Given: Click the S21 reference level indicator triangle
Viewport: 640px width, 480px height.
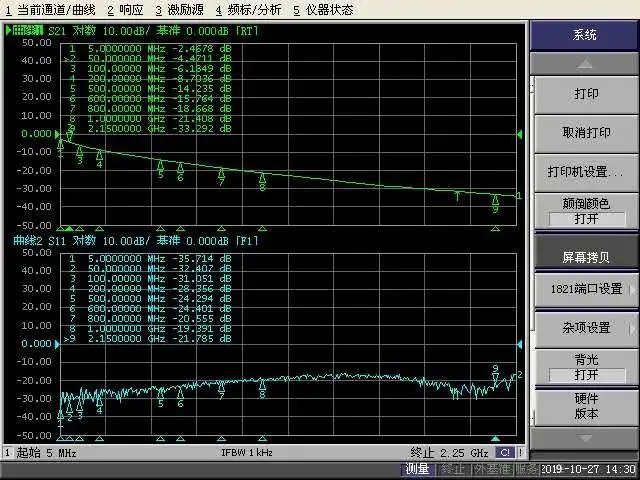Looking at the screenshot, I should (x=8, y=134).
